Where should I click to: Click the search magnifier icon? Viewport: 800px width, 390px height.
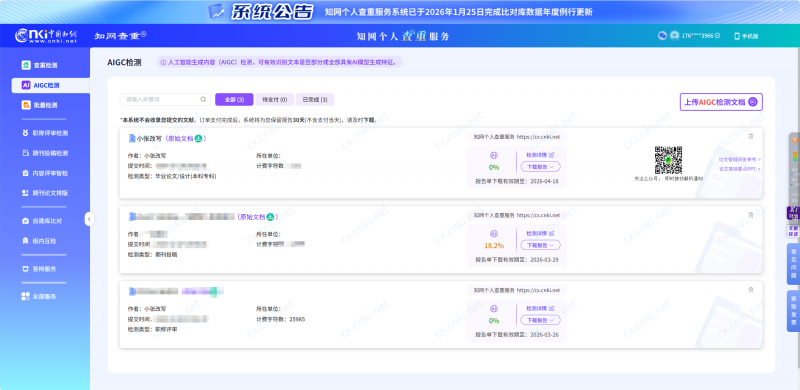[203, 100]
